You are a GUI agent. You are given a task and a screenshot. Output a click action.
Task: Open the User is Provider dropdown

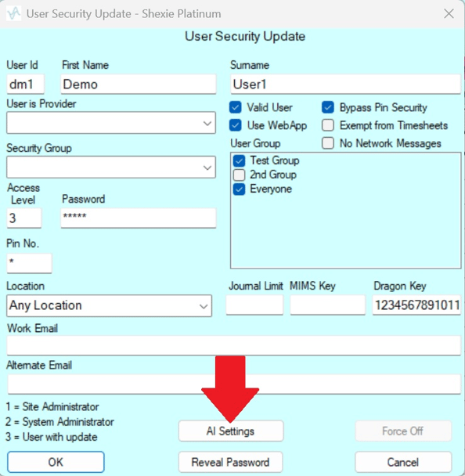[111, 123]
